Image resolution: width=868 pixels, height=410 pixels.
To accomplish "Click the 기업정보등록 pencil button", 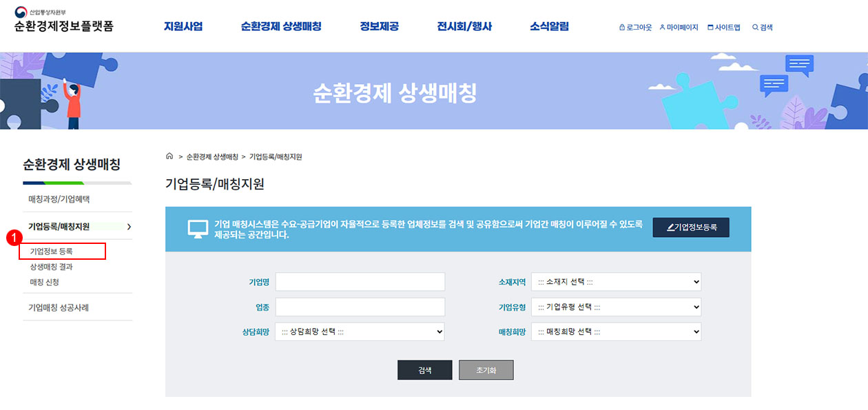I will point(691,227).
